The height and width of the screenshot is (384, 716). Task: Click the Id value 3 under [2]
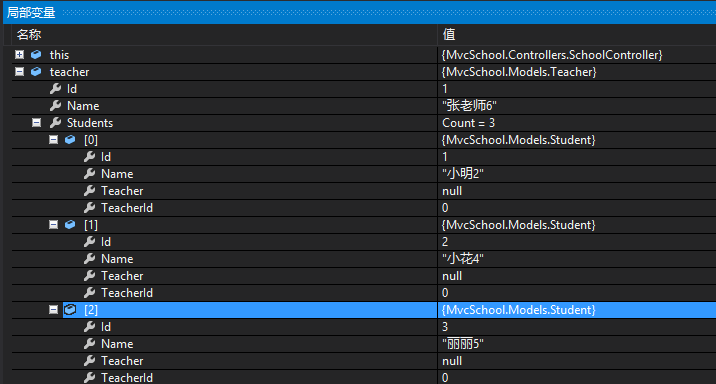[x=445, y=326]
